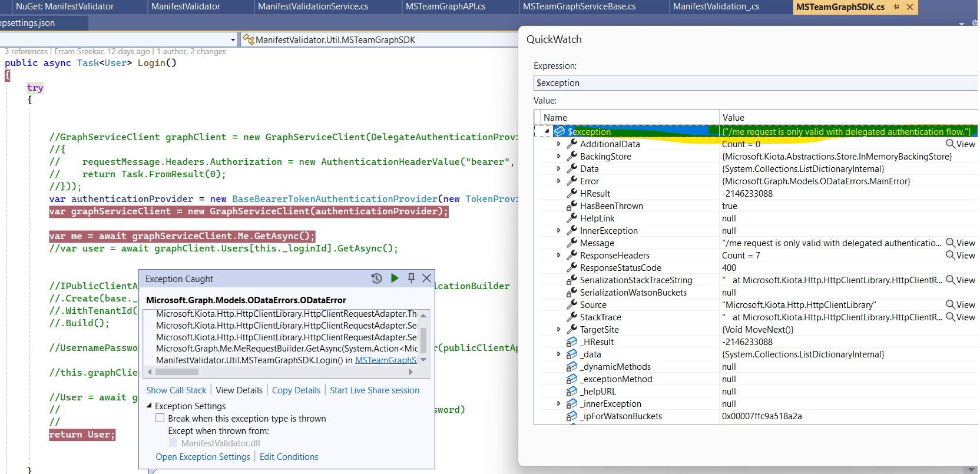Switch to MSTeamGraphServiceBase.cs tab

click(579, 6)
